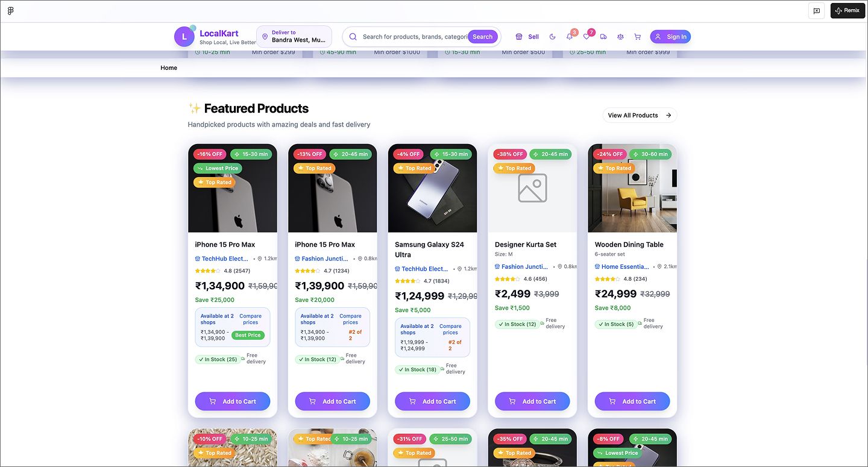Open the compare scales icon in header
Screen dimensions: 868x467
(x=620, y=37)
